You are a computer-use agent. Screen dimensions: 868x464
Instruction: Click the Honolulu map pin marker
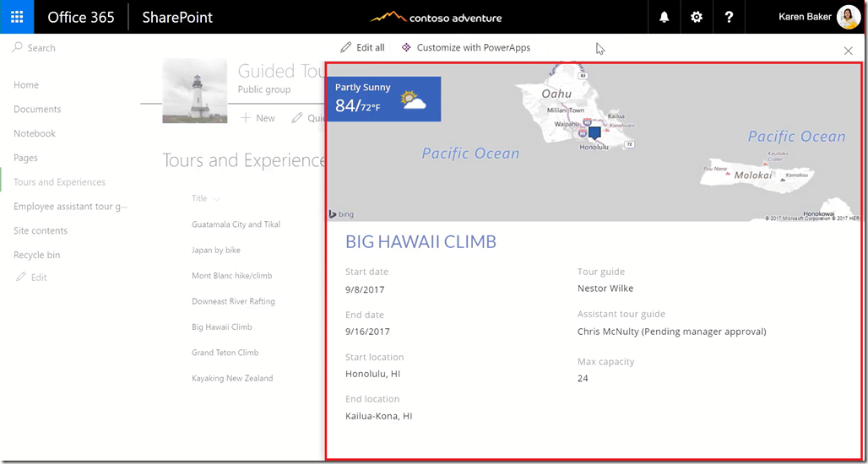pyautogui.click(x=594, y=132)
